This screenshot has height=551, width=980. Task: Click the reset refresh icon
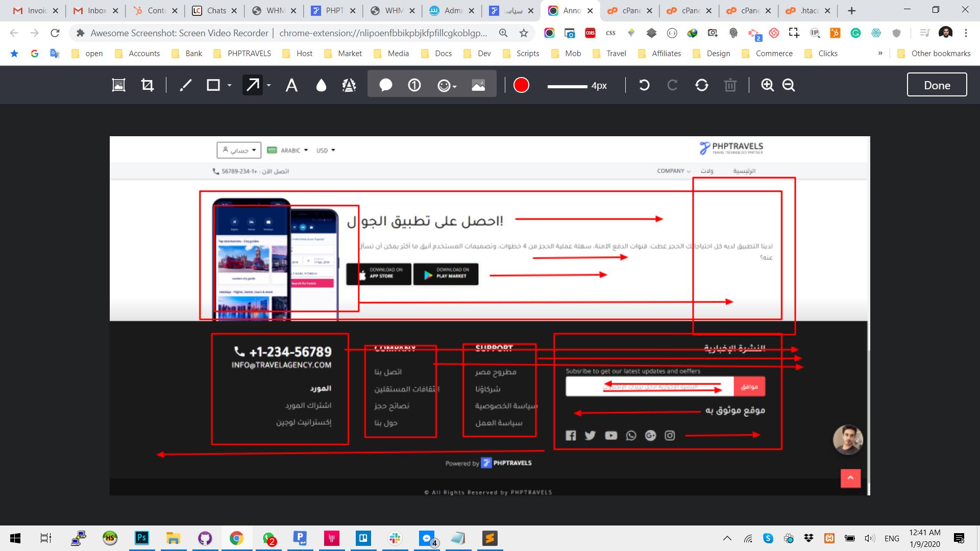(x=702, y=85)
